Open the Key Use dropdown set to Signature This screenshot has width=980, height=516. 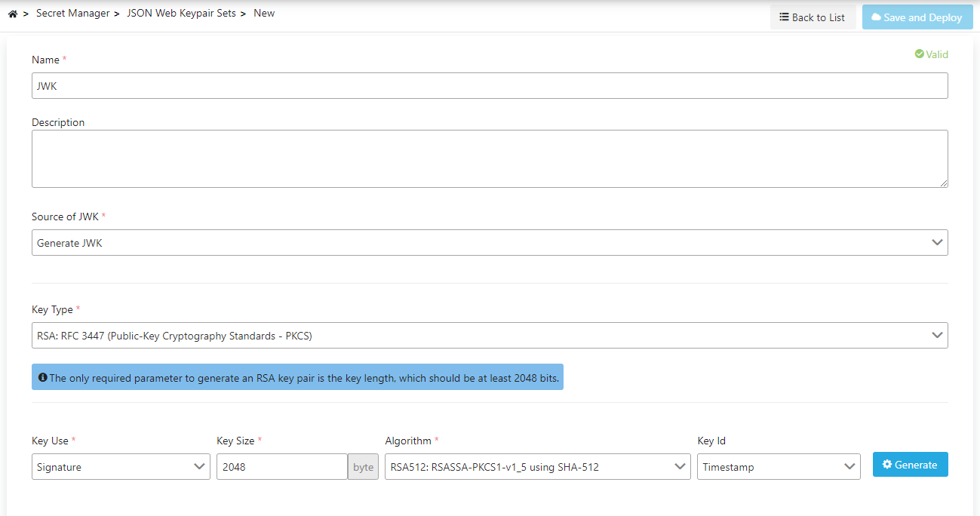[x=121, y=467]
